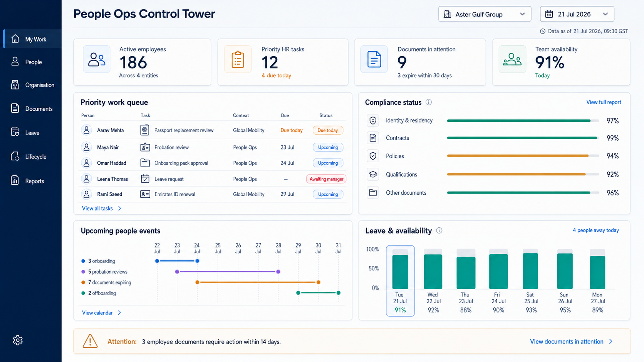
Task: Open the settings gear in sidebar
Action: click(18, 340)
